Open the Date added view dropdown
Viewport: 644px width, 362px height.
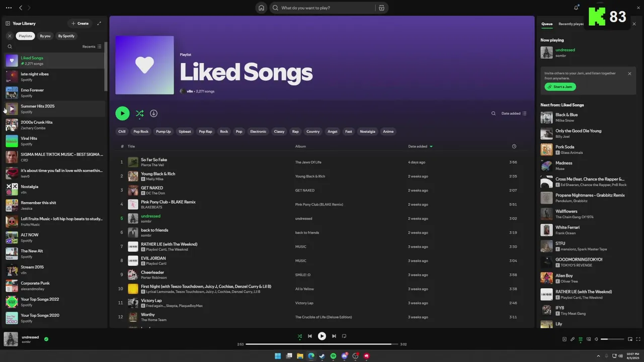(x=514, y=114)
